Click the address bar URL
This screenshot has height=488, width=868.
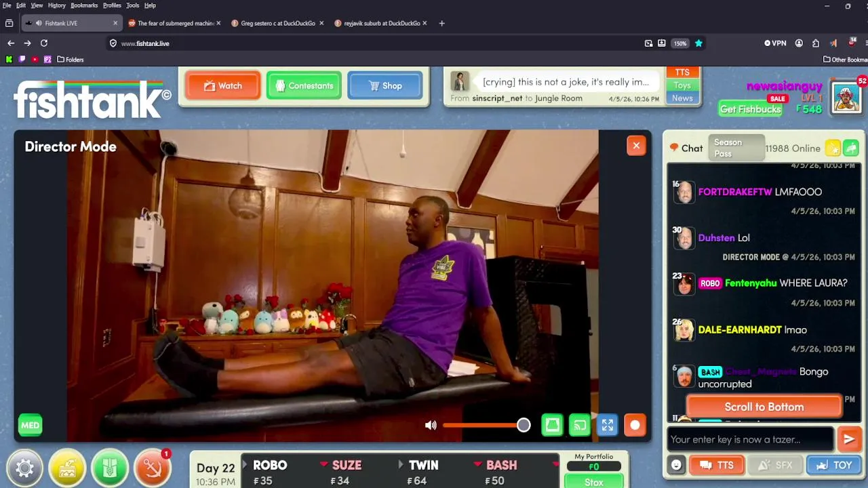(145, 43)
